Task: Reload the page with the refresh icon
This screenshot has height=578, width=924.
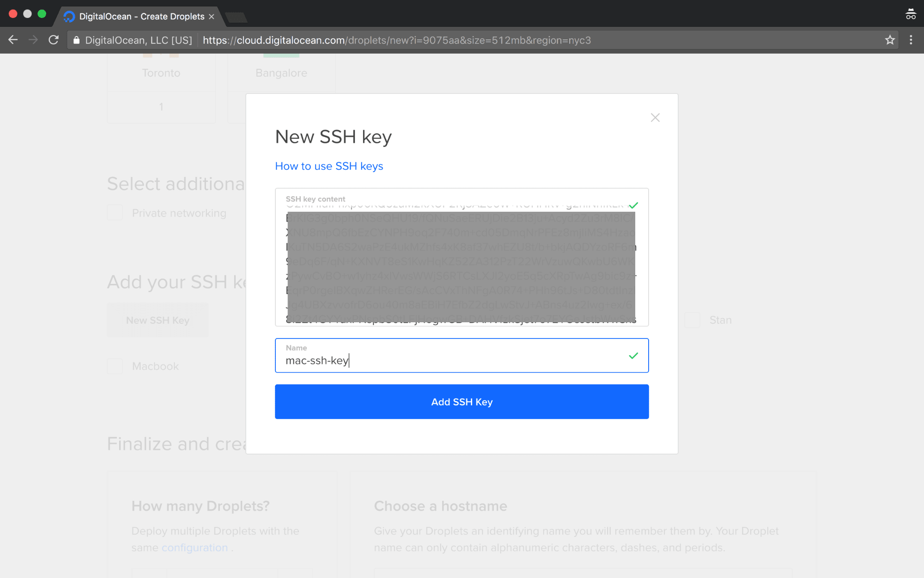Action: coord(54,40)
